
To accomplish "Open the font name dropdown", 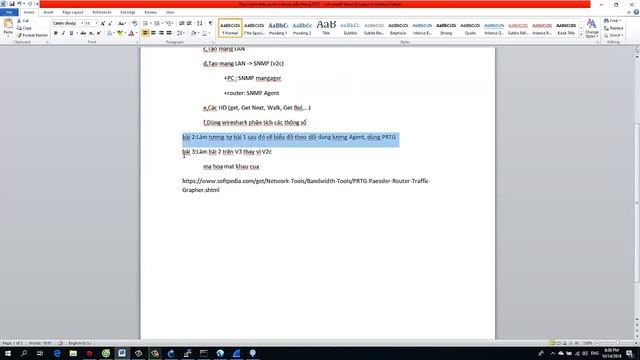I will click(82, 23).
